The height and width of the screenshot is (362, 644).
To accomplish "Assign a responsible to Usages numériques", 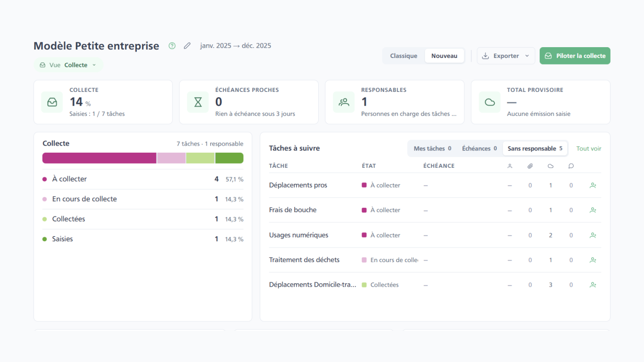I will (x=593, y=235).
